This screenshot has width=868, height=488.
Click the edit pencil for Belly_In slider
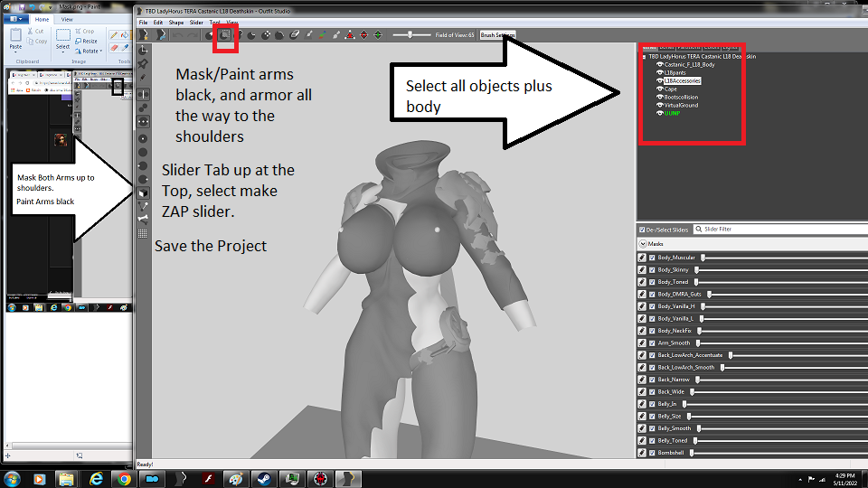(x=642, y=404)
